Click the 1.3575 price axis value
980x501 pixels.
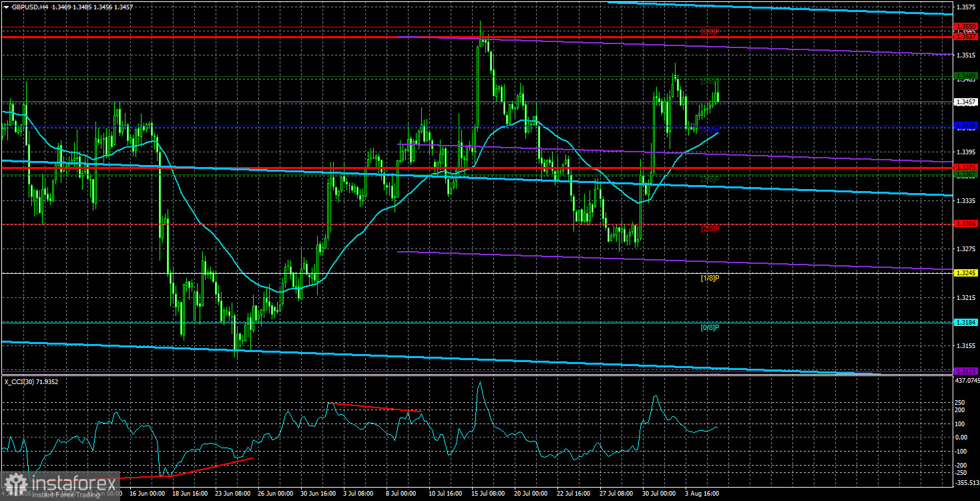(966, 7)
